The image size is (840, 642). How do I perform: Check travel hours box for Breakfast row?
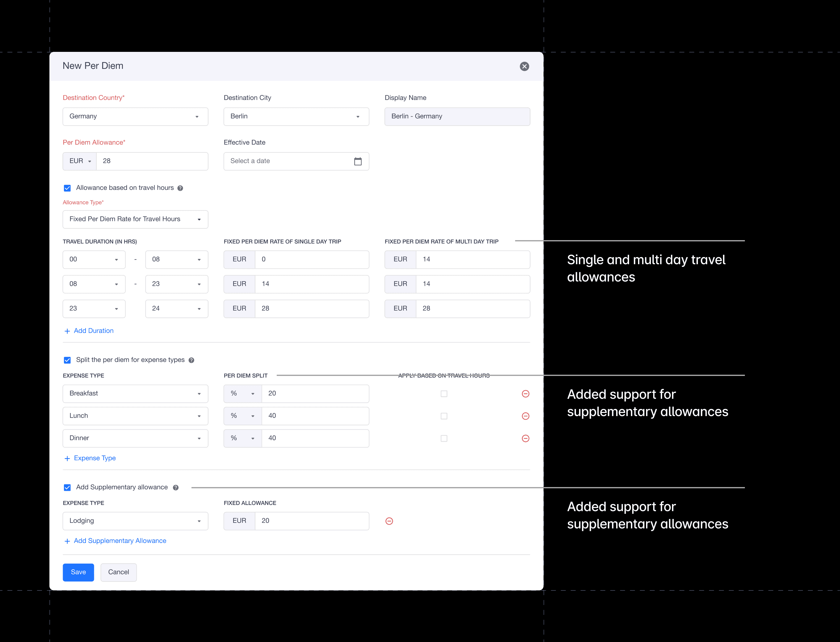443,394
